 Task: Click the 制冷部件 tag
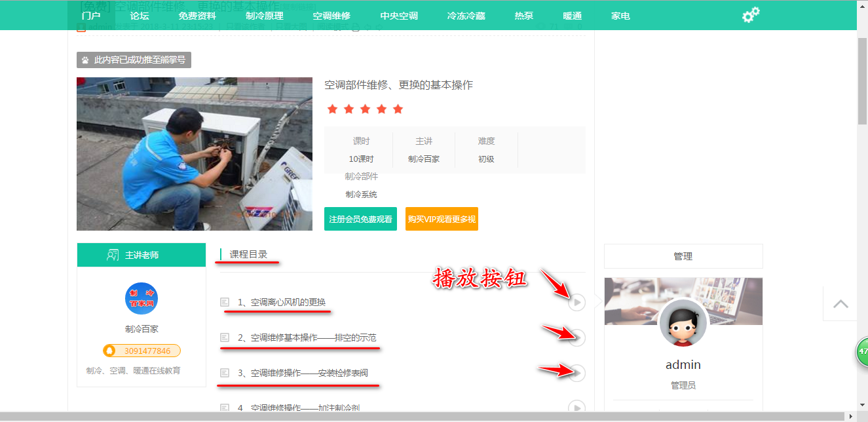pos(362,176)
